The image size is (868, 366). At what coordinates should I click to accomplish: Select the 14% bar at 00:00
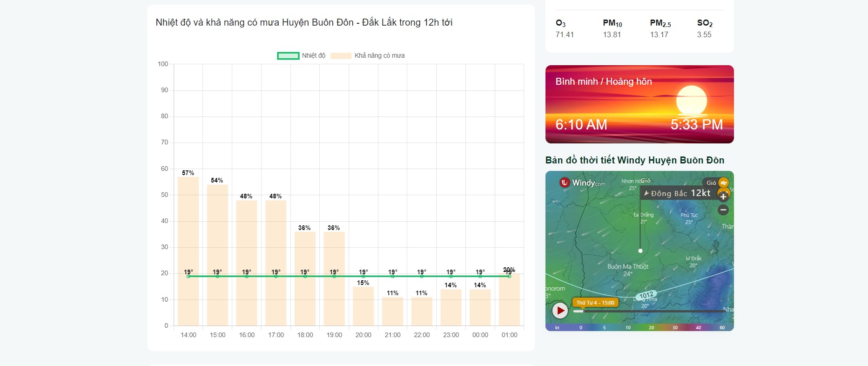480,307
